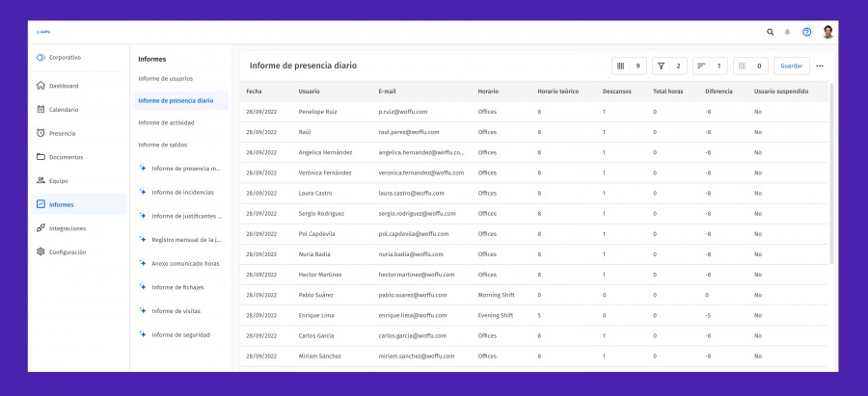
Task: Select Carlos García user cell
Action: [x=316, y=335]
